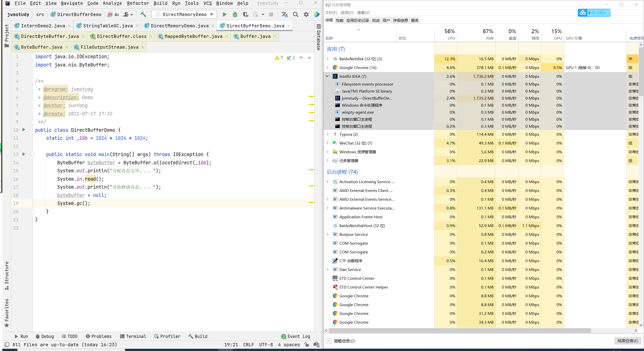The width and height of the screenshot is (644, 351).
Task: Expand Google Chrome (16) process group
Action: [327, 67]
